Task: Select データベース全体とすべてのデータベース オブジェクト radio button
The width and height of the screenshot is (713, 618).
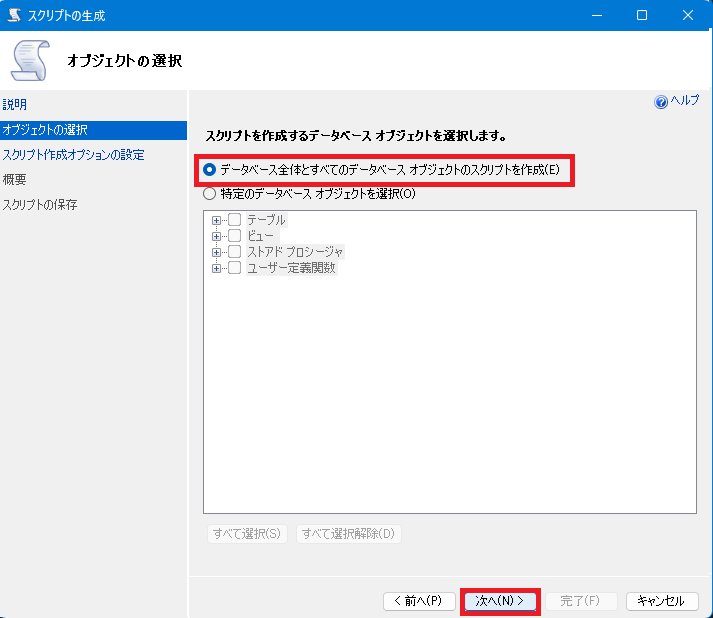Action: pyautogui.click(x=209, y=170)
